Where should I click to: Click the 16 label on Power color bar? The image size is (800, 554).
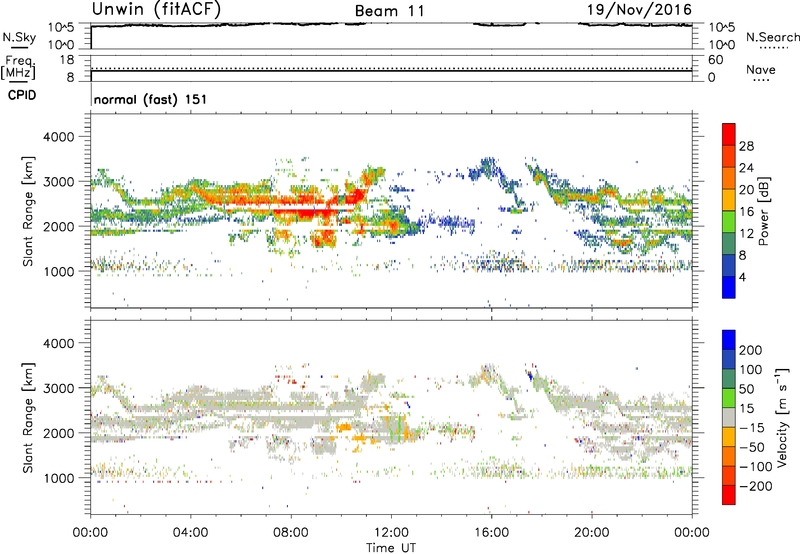point(746,212)
